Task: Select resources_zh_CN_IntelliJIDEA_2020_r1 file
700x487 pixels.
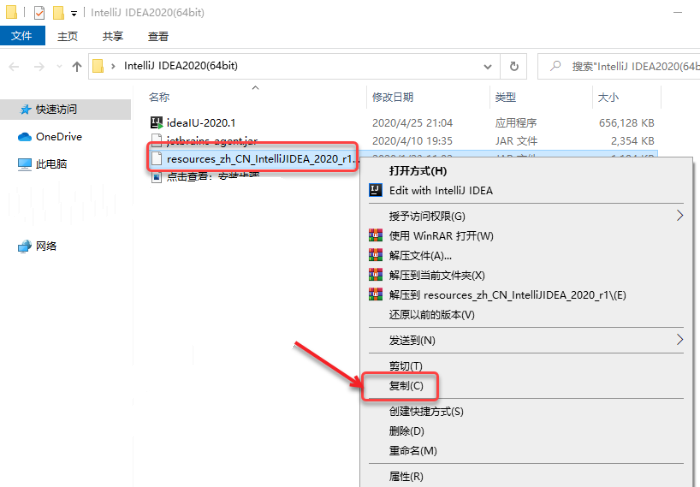Action: (260, 159)
